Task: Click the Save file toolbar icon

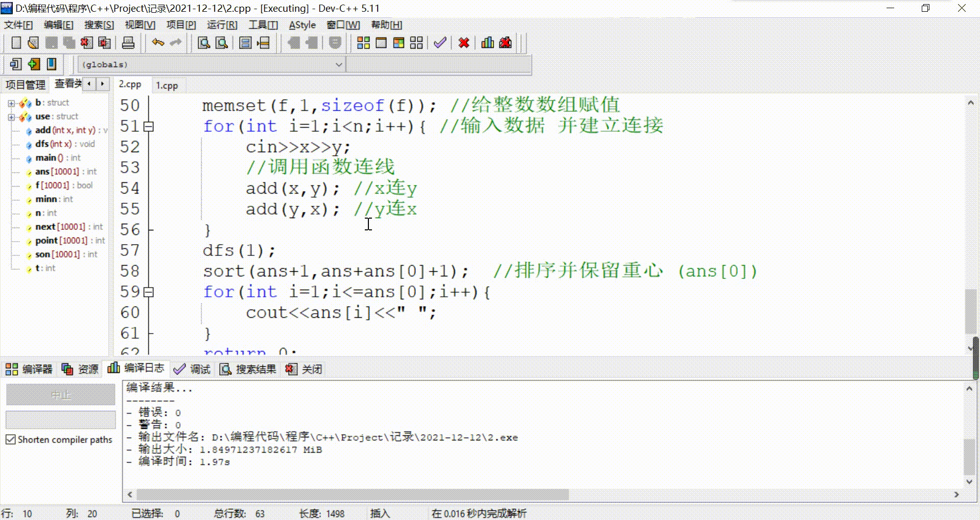Action: tap(51, 43)
